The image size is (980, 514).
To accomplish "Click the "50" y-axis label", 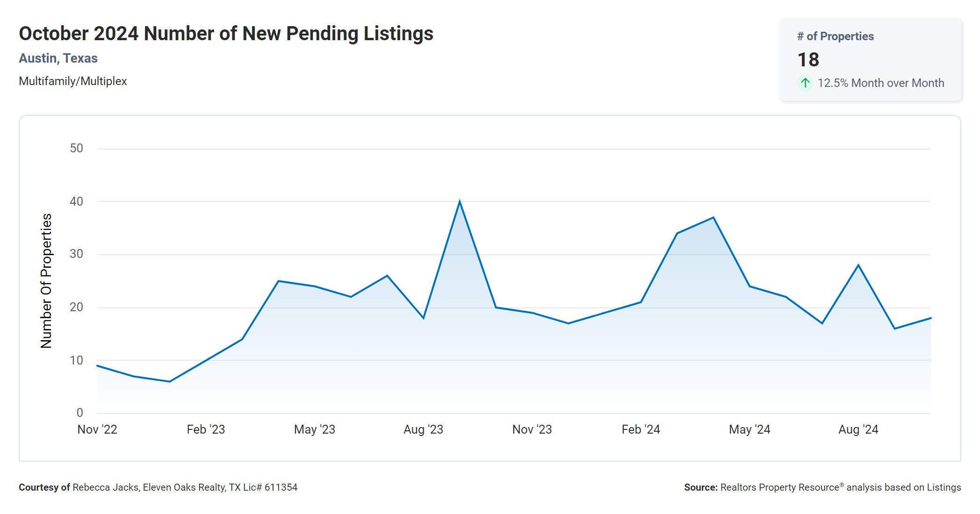I will 76,149.
